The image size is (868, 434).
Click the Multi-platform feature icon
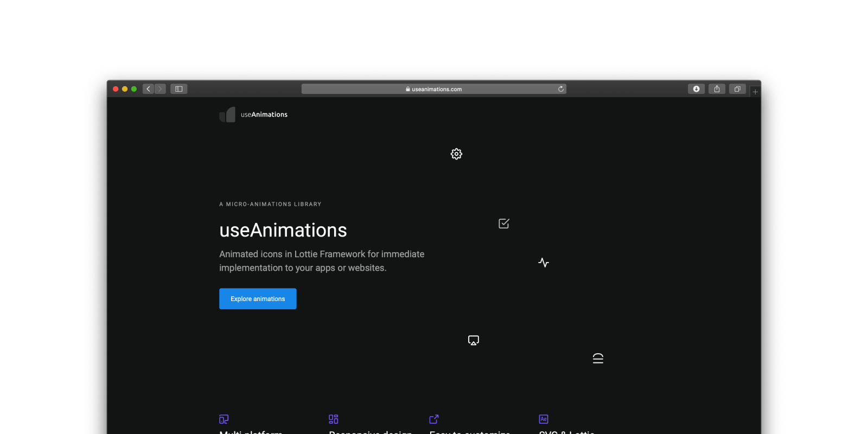point(224,419)
